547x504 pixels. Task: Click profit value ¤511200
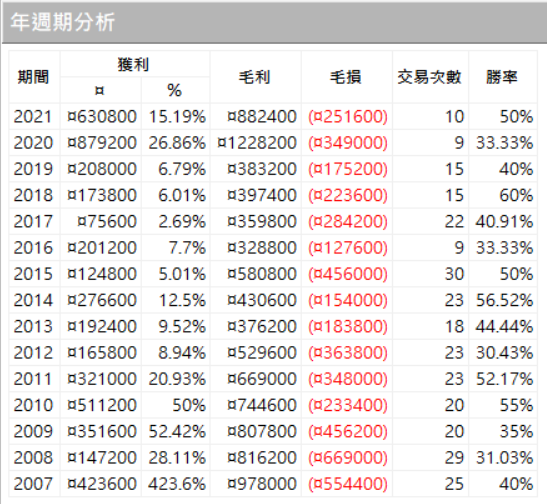(102, 405)
